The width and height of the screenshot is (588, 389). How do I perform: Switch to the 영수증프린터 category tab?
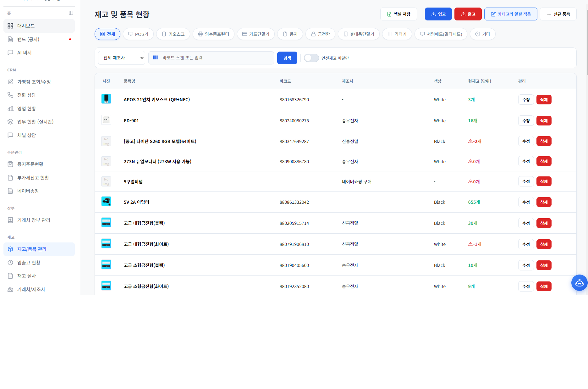[x=213, y=34]
